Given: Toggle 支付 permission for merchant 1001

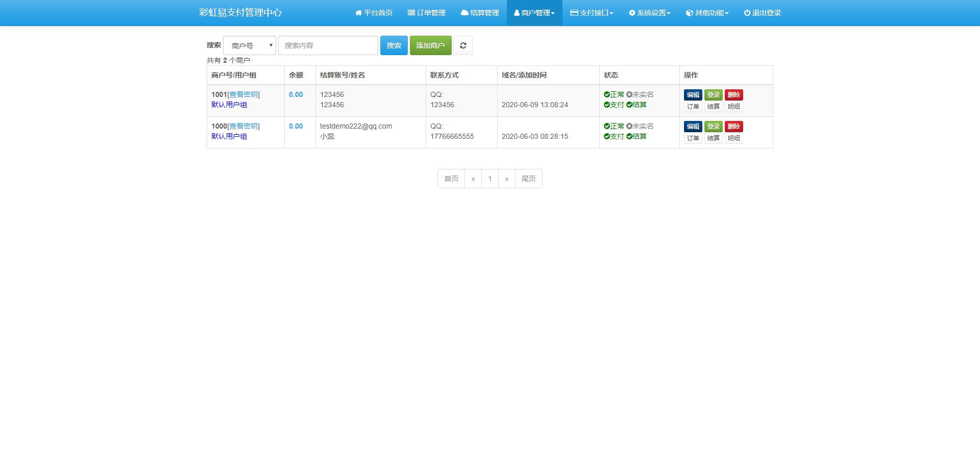Looking at the screenshot, I should (614, 105).
